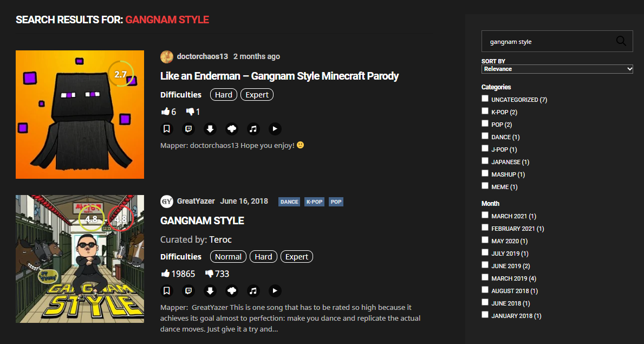Check the J-POP (1) category filter
Screen dimensions: 644x344
(485, 148)
